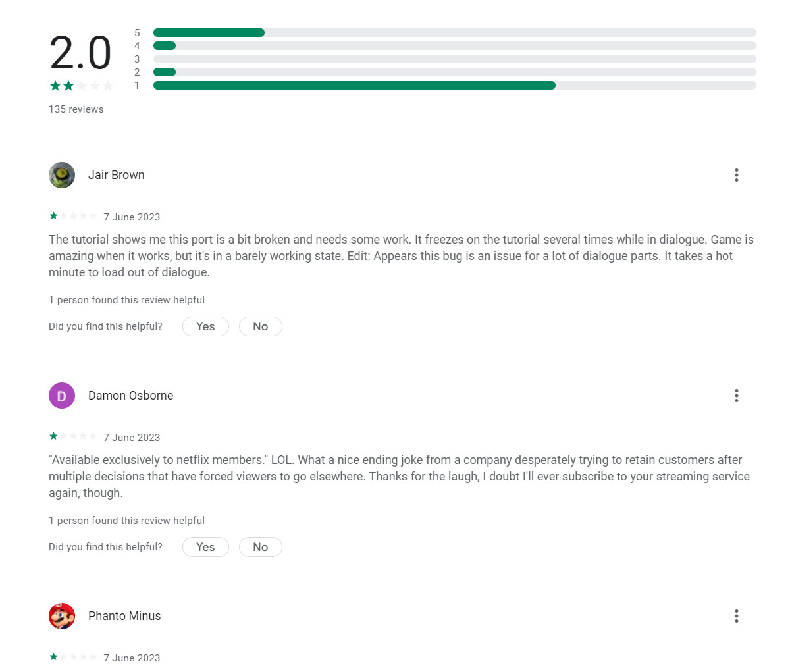
Task: Click the overall two-star rating icons
Action: [82, 86]
